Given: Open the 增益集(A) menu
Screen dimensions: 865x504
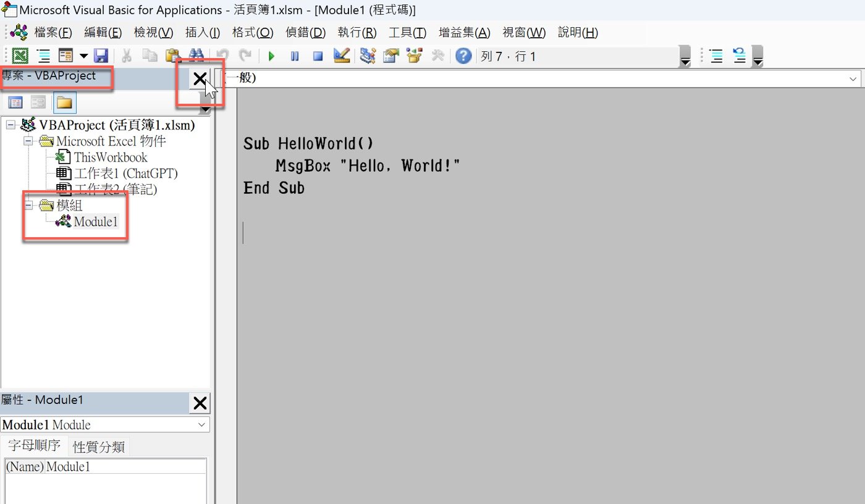Looking at the screenshot, I should point(464,32).
